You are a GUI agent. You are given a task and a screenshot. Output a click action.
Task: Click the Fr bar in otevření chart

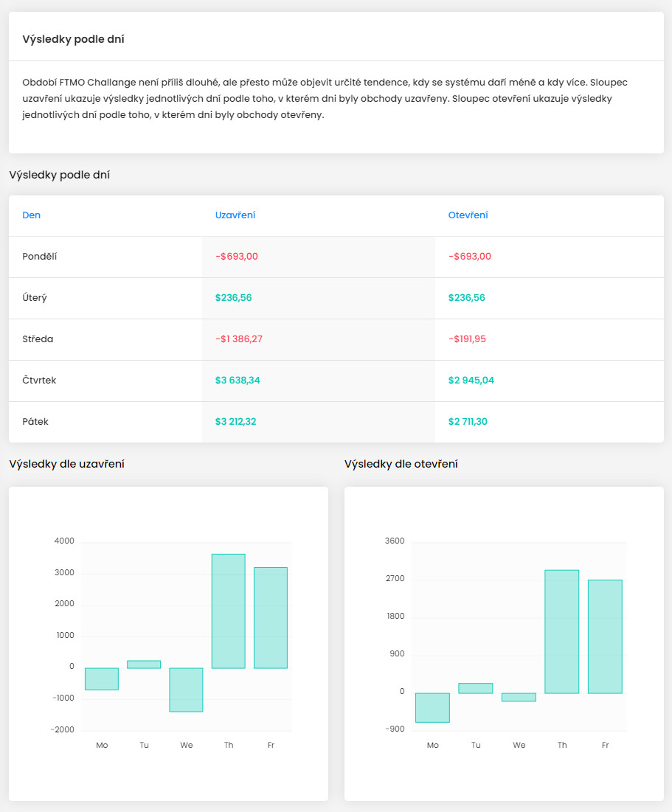pos(605,636)
